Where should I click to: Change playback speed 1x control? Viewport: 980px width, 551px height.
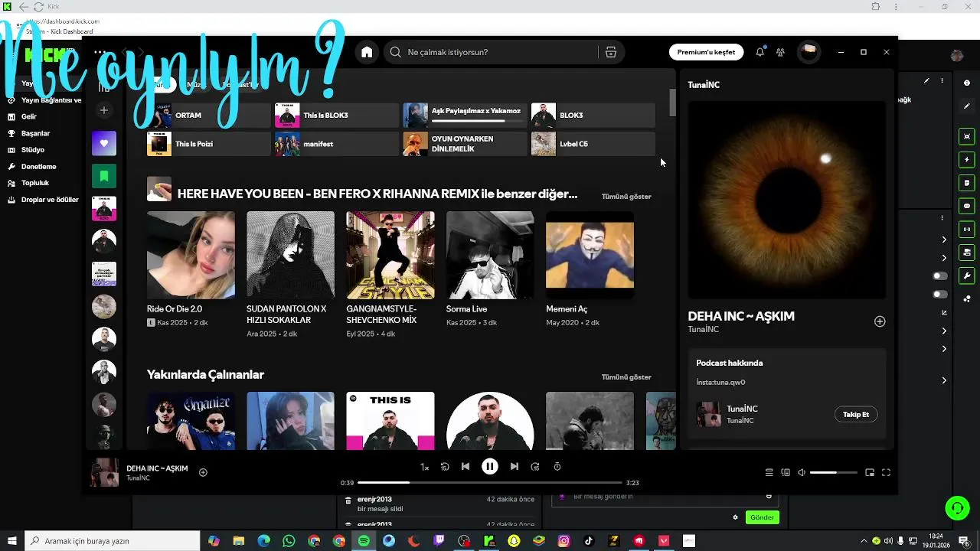pyautogui.click(x=424, y=467)
